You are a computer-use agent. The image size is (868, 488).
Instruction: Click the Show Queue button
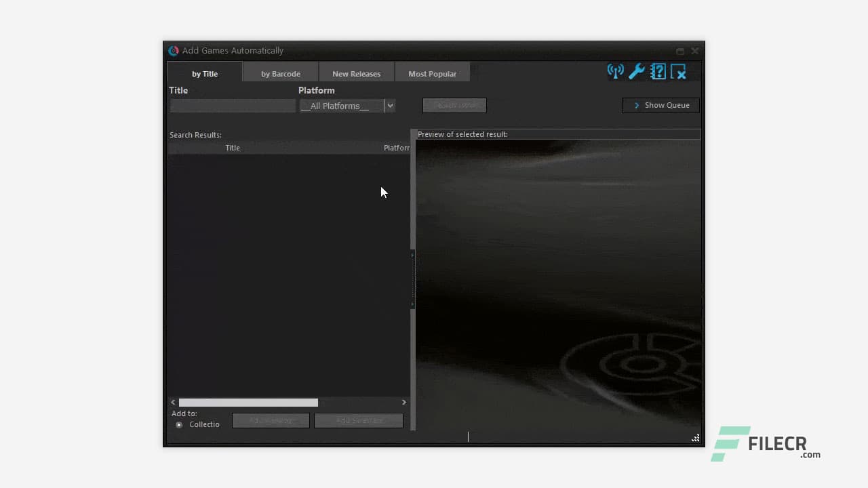[660, 105]
